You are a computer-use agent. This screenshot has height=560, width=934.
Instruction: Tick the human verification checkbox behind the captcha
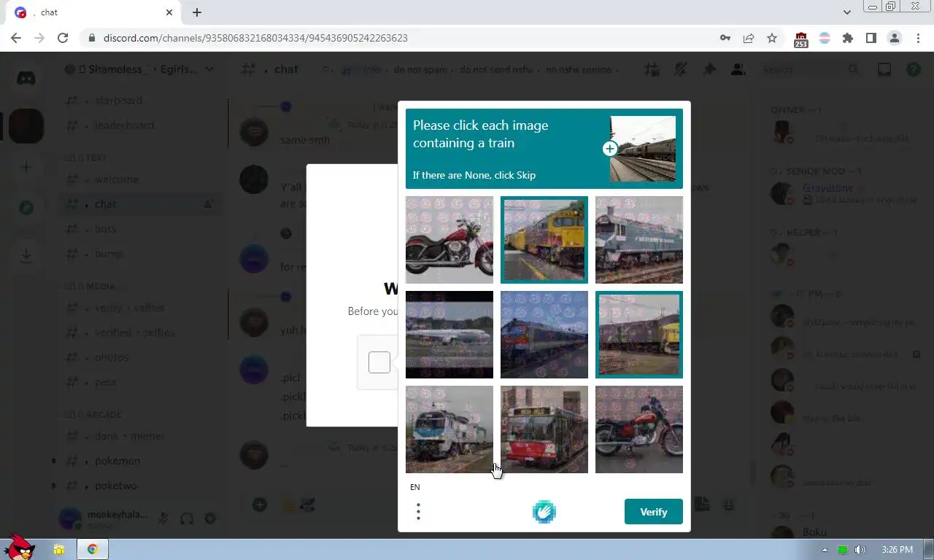point(379,362)
